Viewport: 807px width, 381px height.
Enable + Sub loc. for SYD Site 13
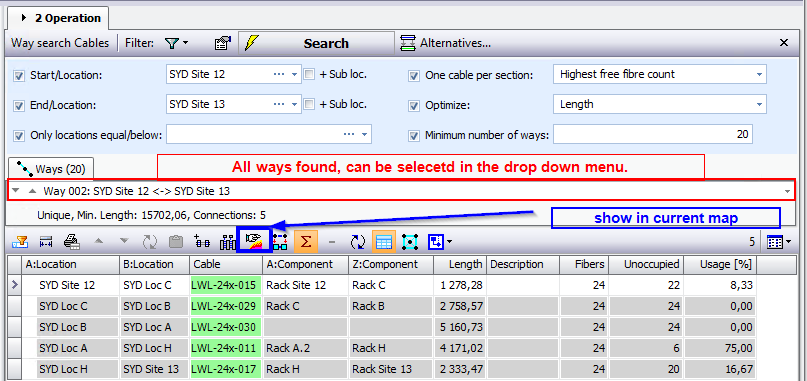309,104
